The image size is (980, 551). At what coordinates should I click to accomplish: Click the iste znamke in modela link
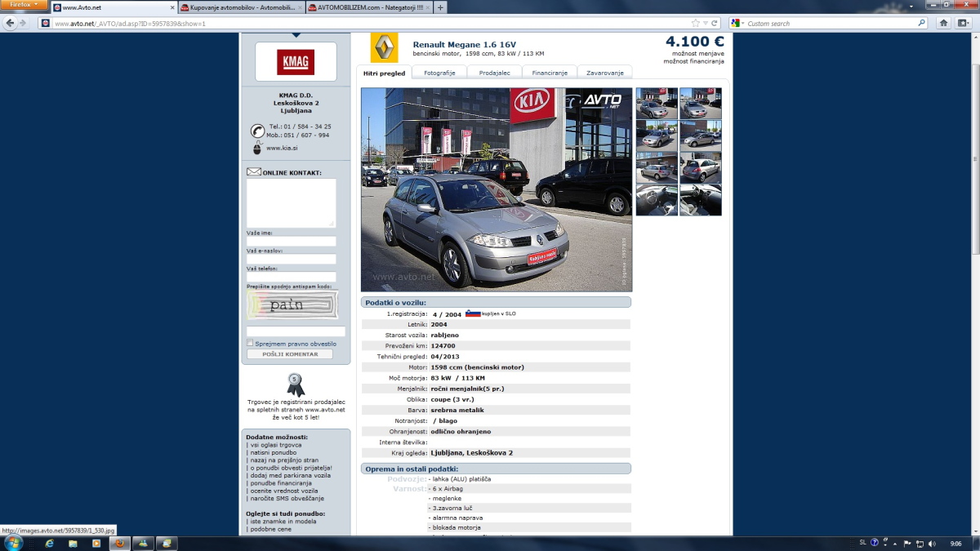283,522
